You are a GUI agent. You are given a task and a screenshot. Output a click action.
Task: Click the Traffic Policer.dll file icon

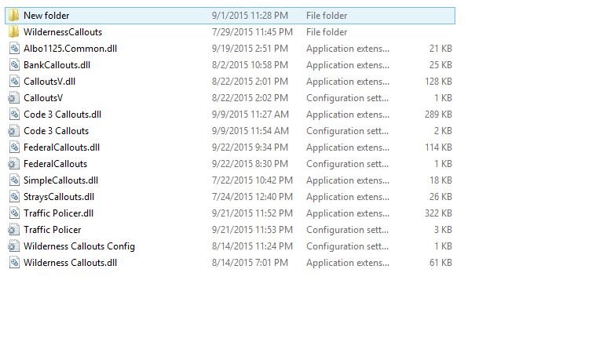tap(14, 213)
